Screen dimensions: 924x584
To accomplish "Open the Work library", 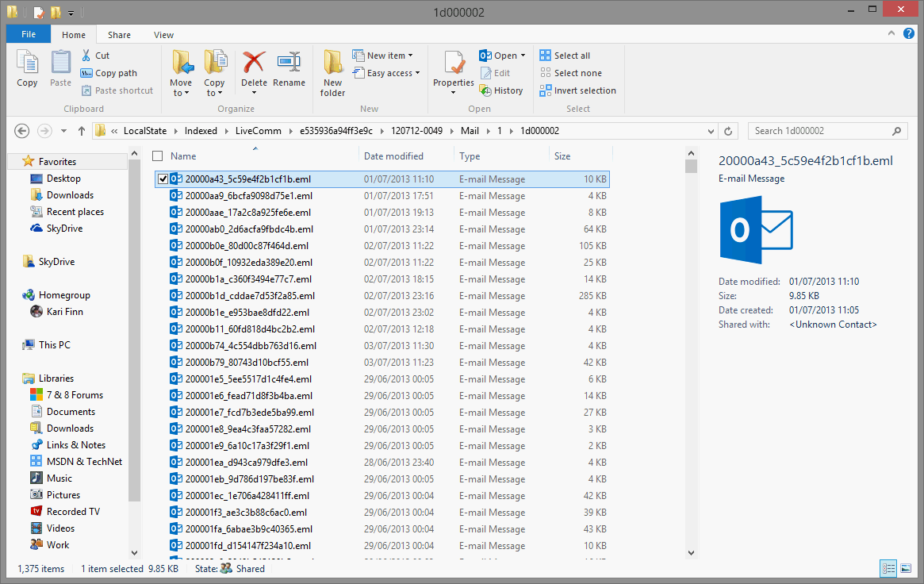I will tap(50, 544).
